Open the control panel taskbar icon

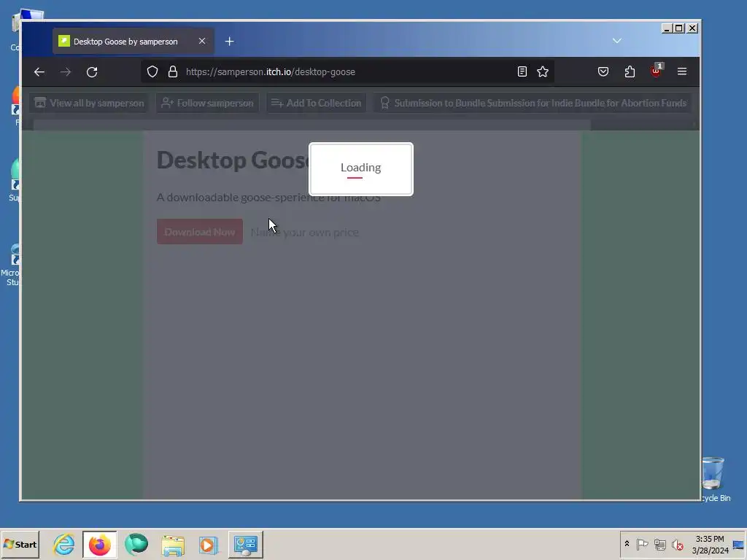(245, 545)
